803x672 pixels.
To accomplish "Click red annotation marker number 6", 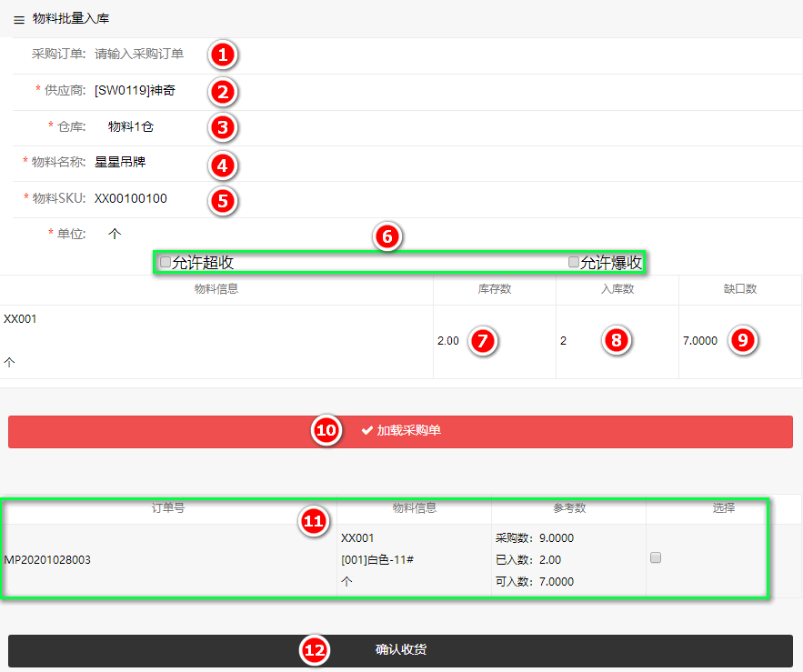I will [x=386, y=237].
